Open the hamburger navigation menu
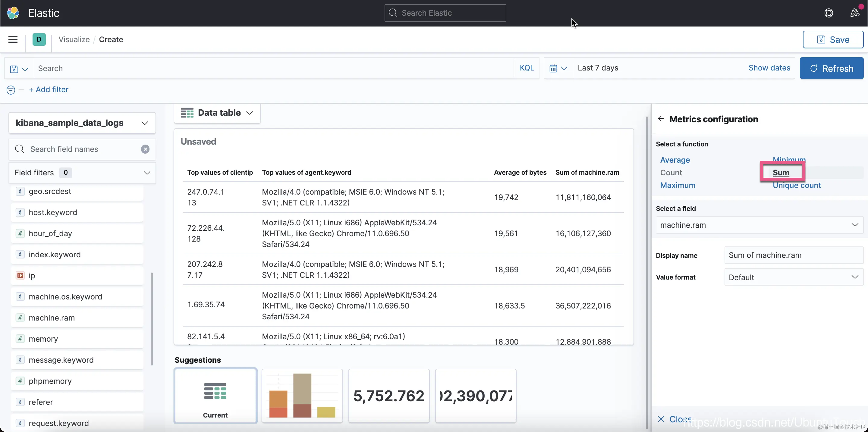The height and width of the screenshot is (432, 868). 13,39
